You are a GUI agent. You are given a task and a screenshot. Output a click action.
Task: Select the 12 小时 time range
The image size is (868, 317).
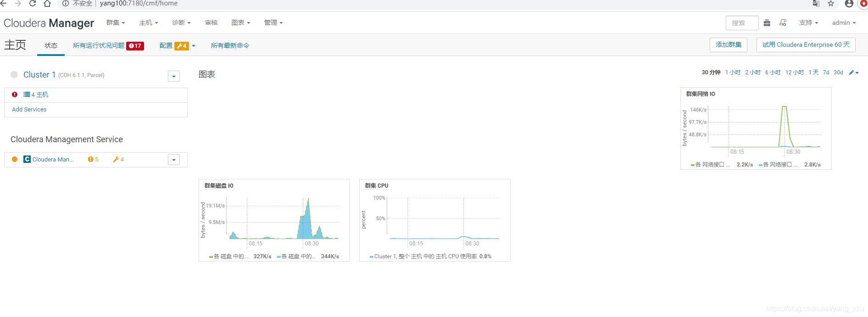(x=795, y=72)
